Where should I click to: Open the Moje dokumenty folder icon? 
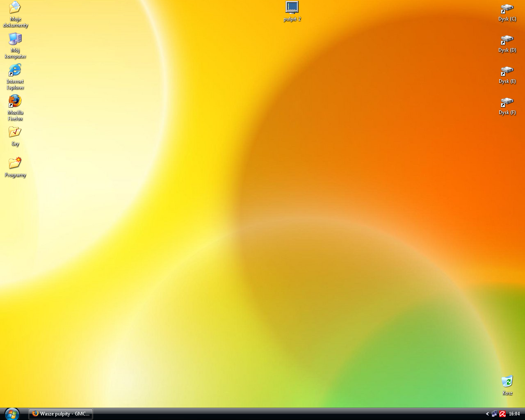[15, 8]
